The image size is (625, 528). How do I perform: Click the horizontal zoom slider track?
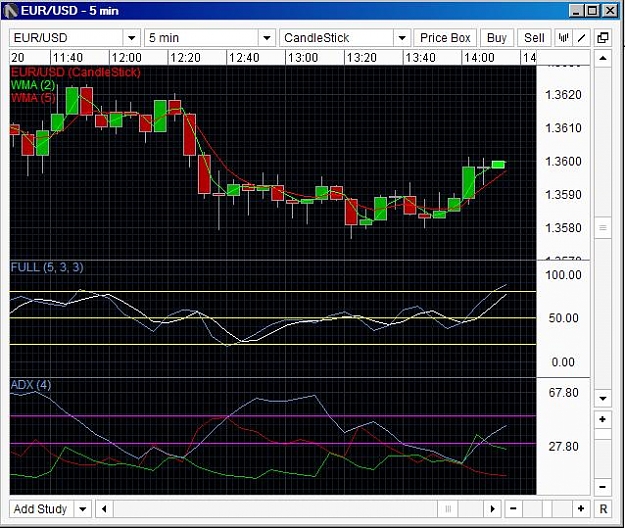(547, 509)
